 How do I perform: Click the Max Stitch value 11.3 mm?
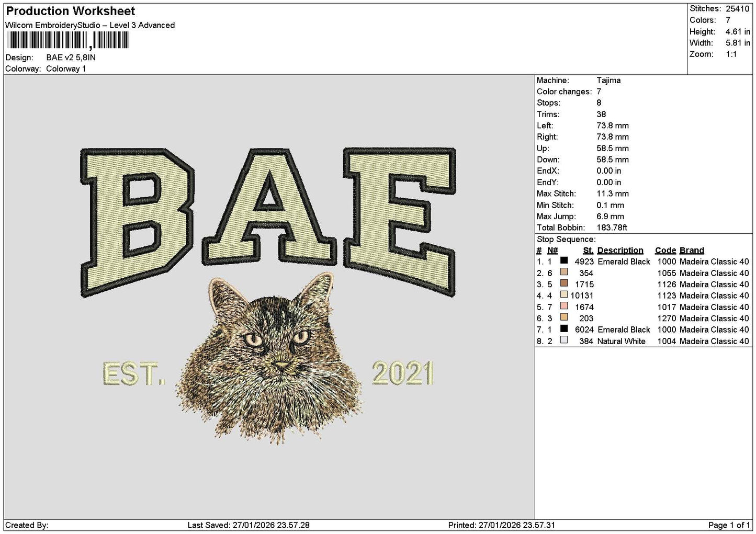point(613,194)
